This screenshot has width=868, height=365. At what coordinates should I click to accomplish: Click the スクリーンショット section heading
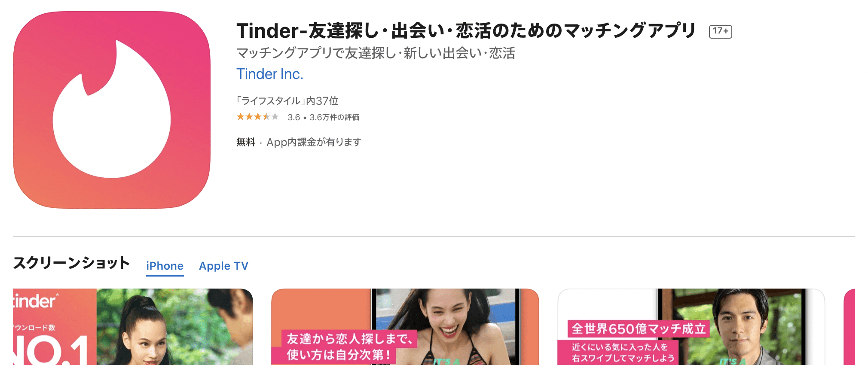71,263
